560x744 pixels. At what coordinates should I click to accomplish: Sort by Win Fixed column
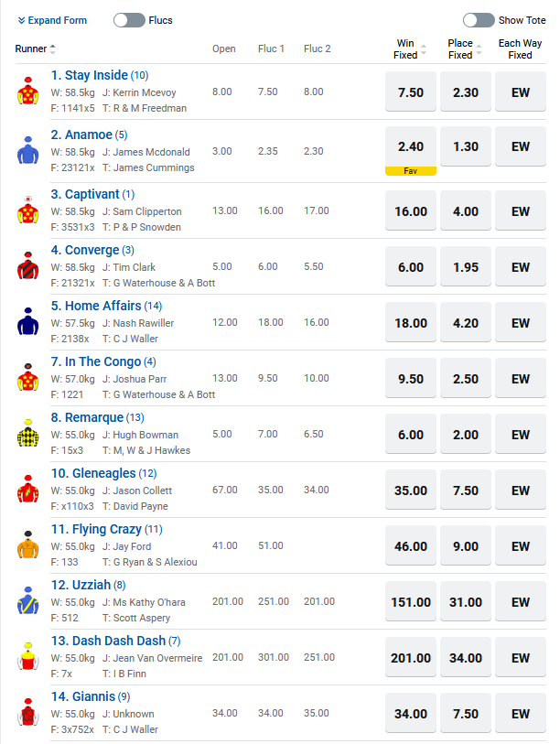(405, 49)
